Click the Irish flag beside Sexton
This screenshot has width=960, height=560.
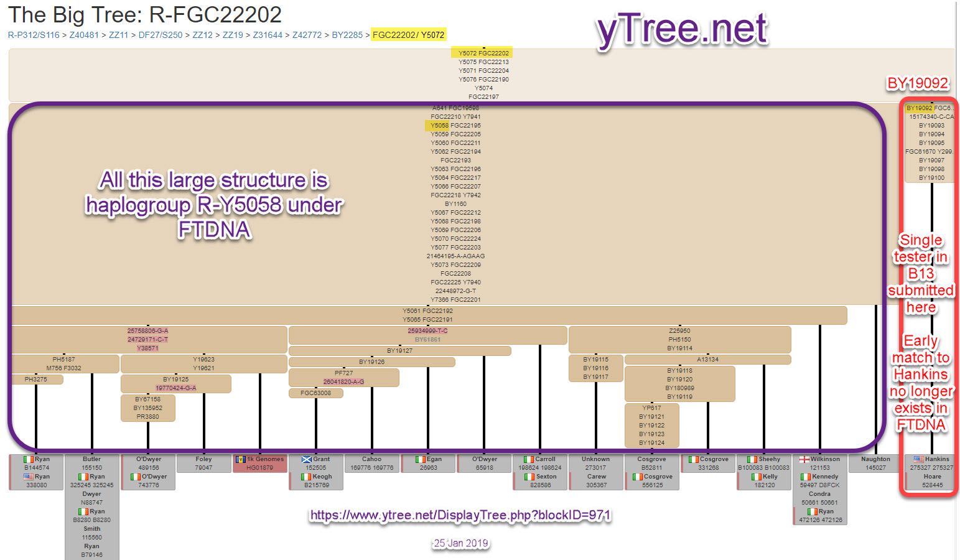(x=529, y=477)
